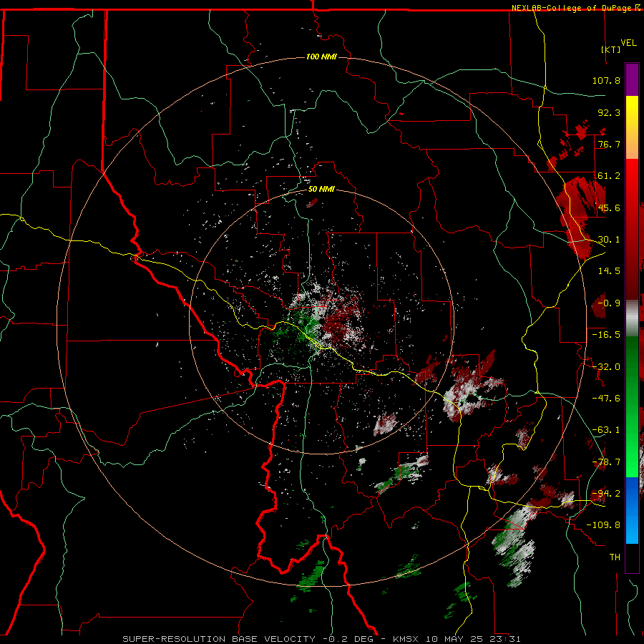
Task: Click the -78.7 velocity scale value
Action: (x=606, y=462)
